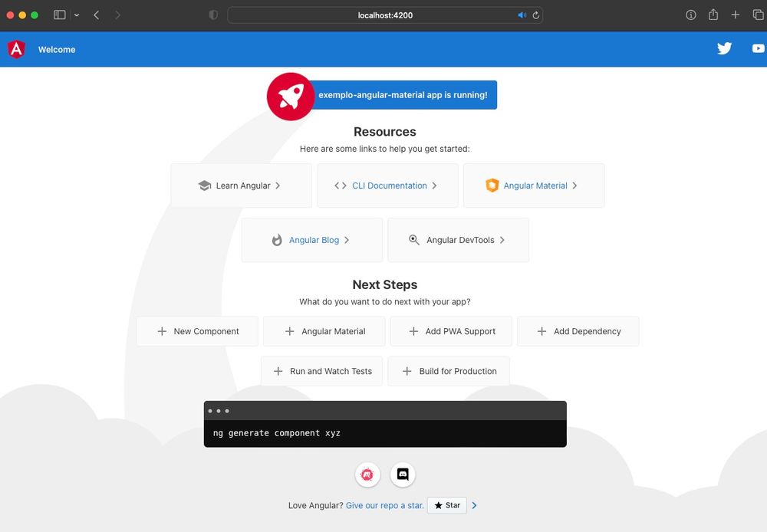Select Welcome in the navigation bar
Viewport: 767px width, 532px height.
[x=57, y=49]
